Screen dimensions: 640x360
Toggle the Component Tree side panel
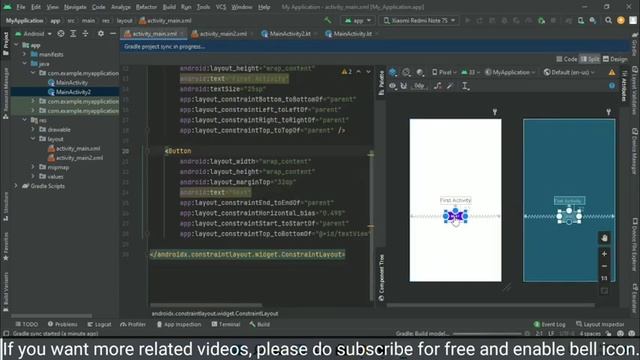click(x=381, y=278)
